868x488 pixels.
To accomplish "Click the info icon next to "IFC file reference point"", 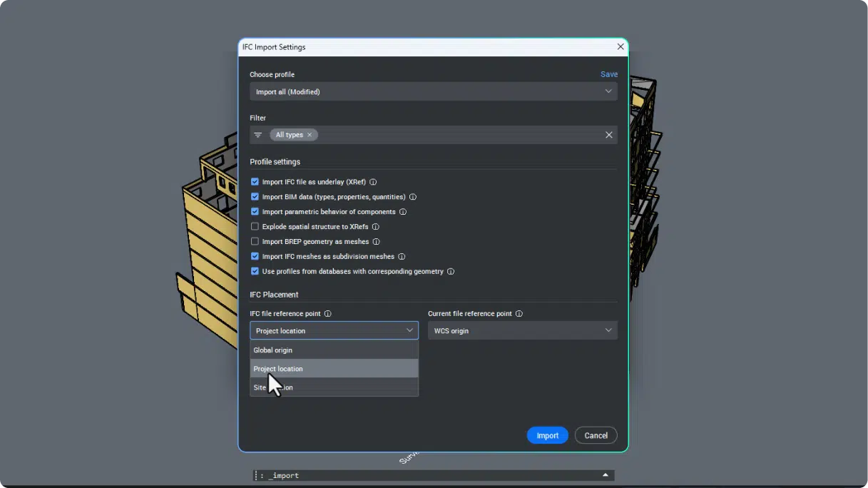I will click(328, 313).
